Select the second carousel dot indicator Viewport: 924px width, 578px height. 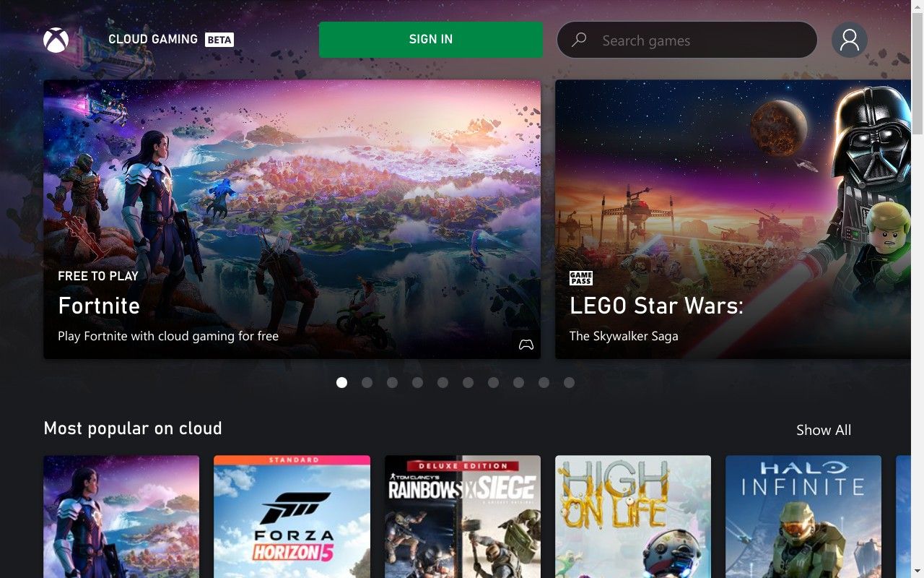pos(367,382)
